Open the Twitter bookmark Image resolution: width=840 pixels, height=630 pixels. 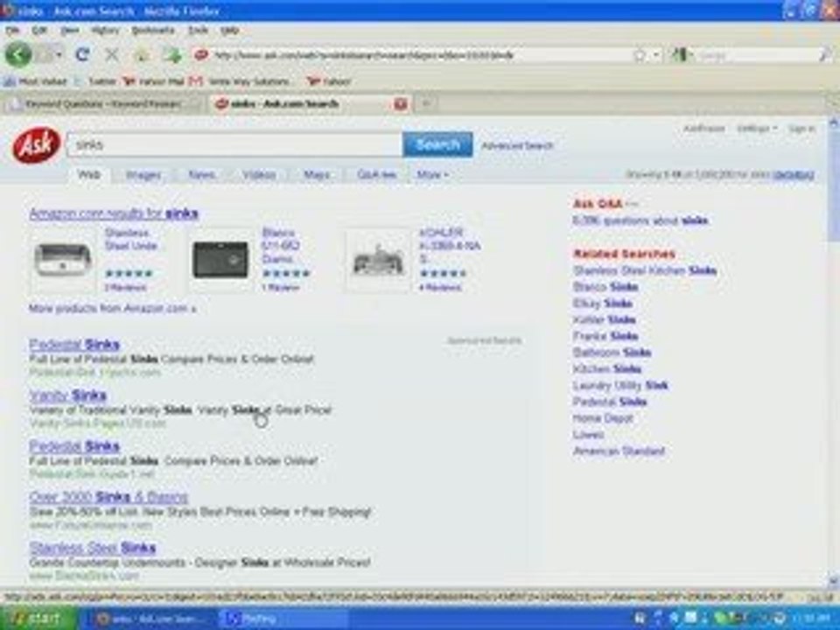97,81
